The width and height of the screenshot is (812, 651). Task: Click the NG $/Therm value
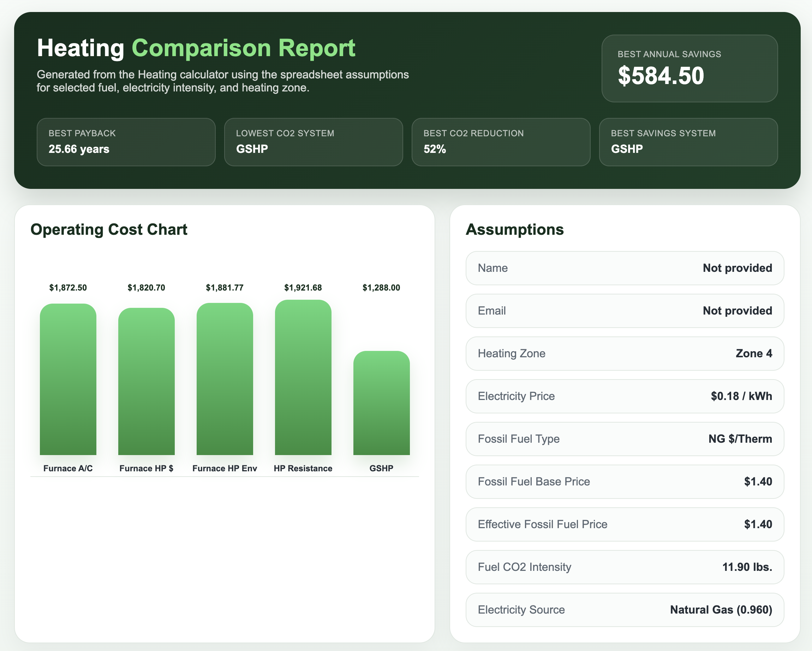point(740,439)
